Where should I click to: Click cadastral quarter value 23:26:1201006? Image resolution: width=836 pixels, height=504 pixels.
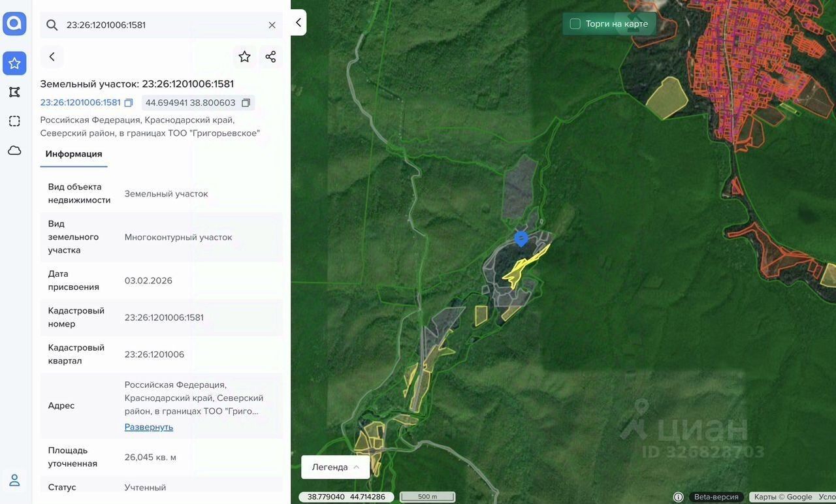[154, 354]
